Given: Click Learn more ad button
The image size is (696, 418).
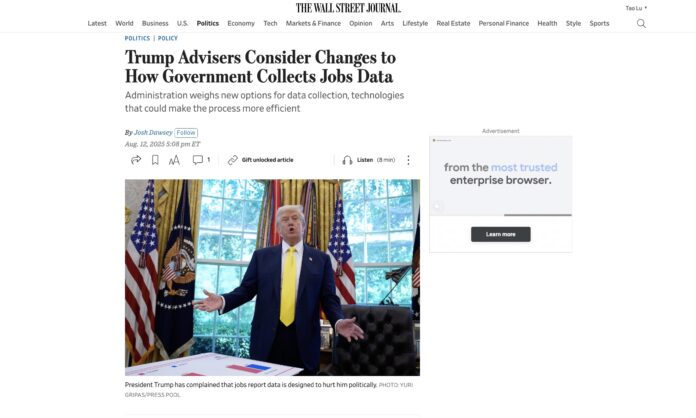Looking at the screenshot, I should 501,234.
